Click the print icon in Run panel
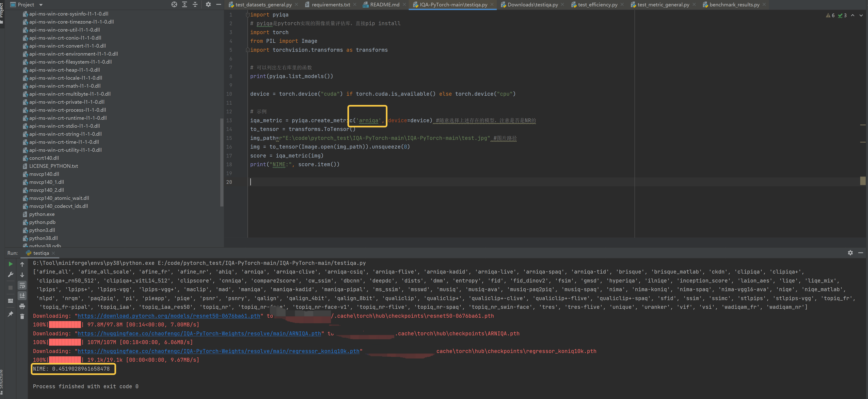 click(x=22, y=306)
